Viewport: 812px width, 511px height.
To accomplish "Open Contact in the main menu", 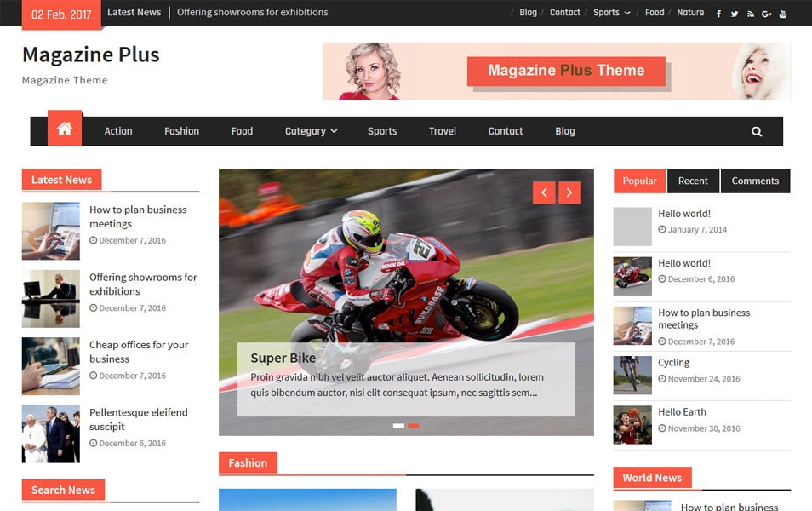I will pyautogui.click(x=506, y=131).
